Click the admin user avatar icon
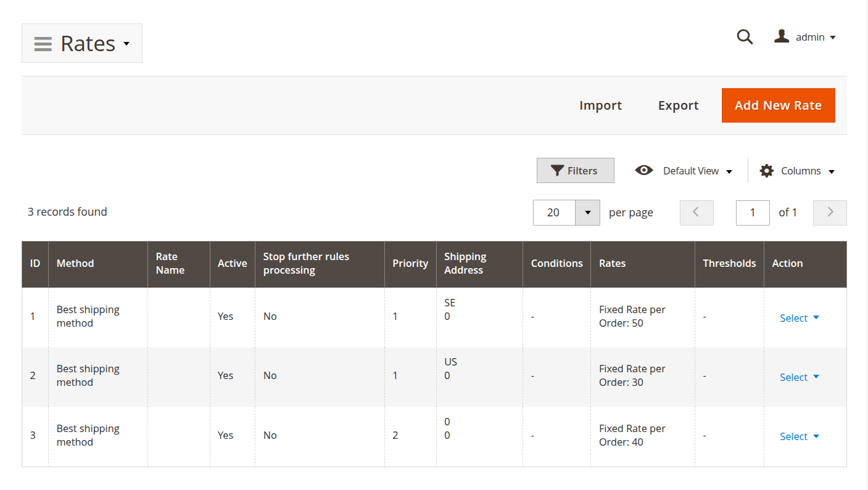868x490 pixels. (782, 36)
